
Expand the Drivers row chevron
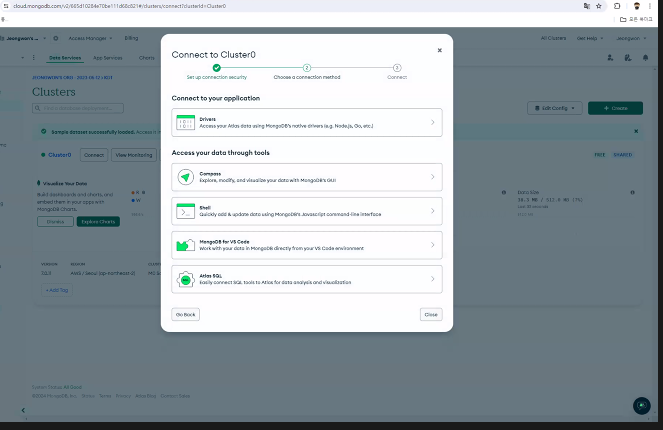tap(433, 123)
